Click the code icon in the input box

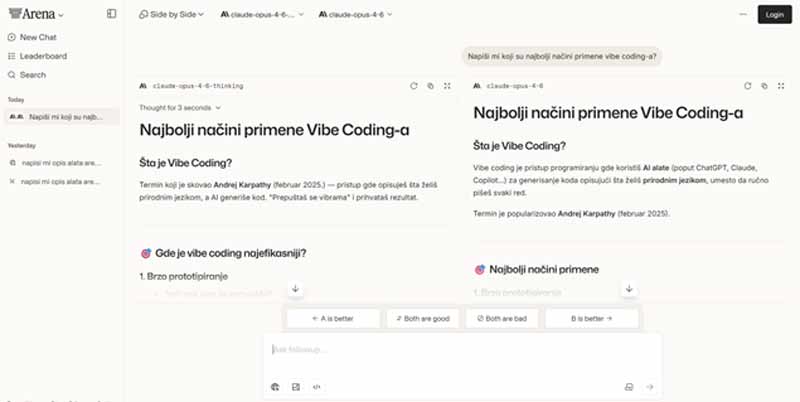pos(317,386)
